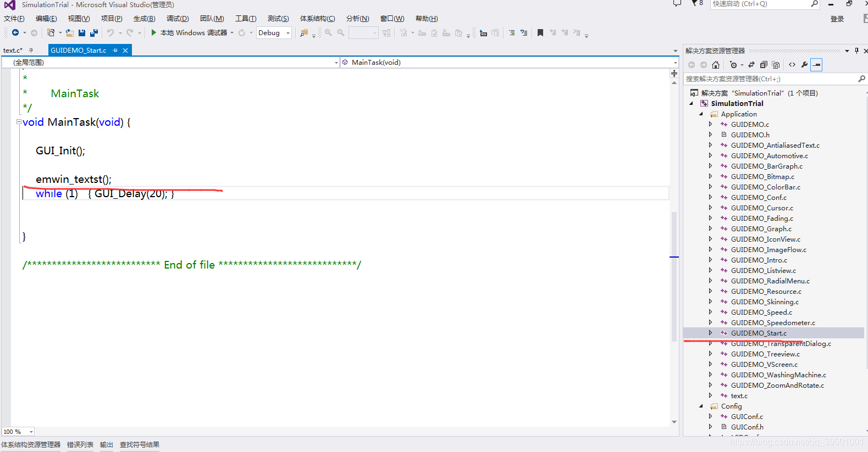Start 本地 Windows 调试器 debugging
Viewport: 868px width, 452px height.
point(189,33)
